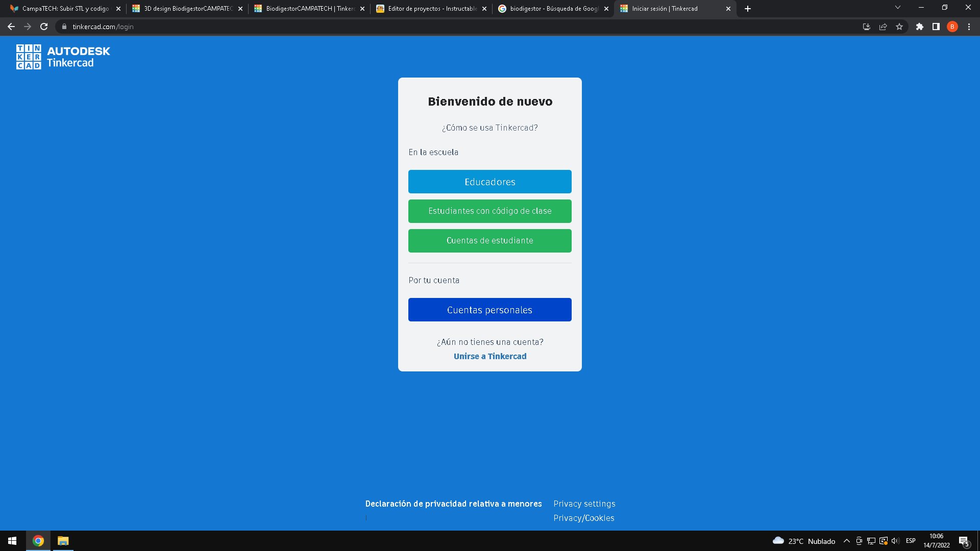This screenshot has width=980, height=551.
Task: Open the Unirse a Tinkercad link
Action: click(x=490, y=356)
